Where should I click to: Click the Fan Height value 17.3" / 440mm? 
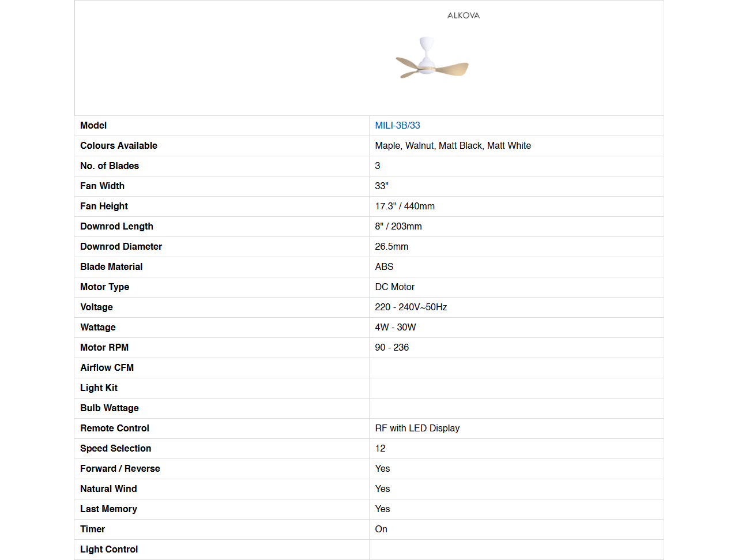point(405,206)
